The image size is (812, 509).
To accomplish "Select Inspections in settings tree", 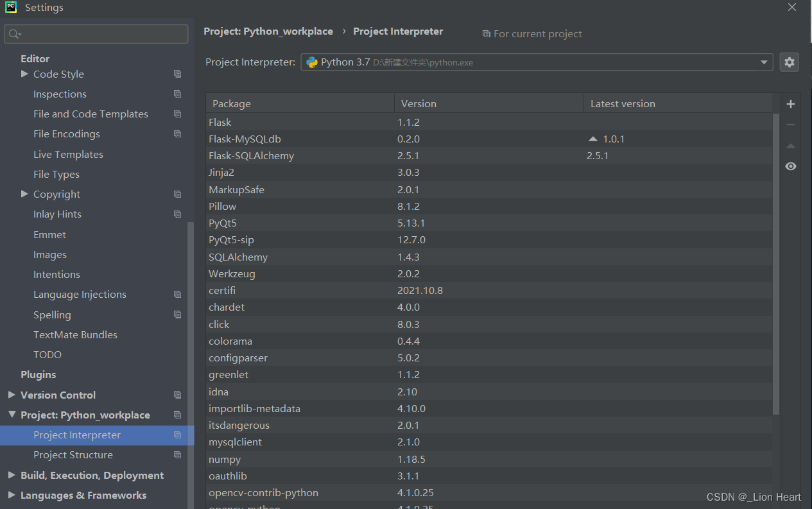I will [x=60, y=94].
